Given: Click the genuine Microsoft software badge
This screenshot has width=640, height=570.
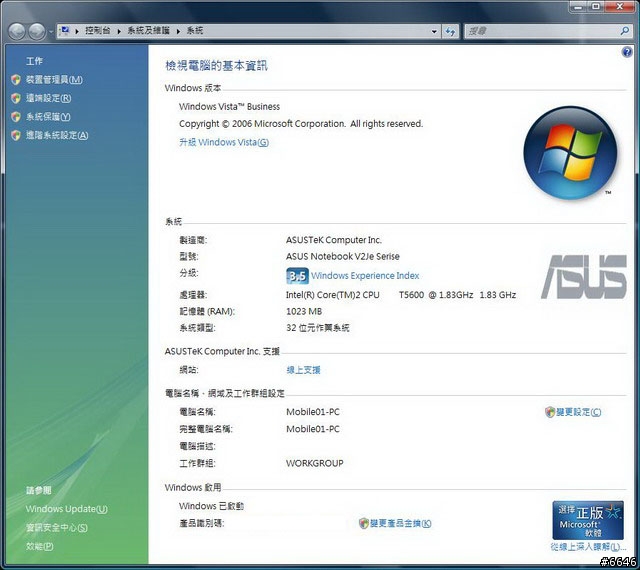Looking at the screenshot, I should point(588,520).
